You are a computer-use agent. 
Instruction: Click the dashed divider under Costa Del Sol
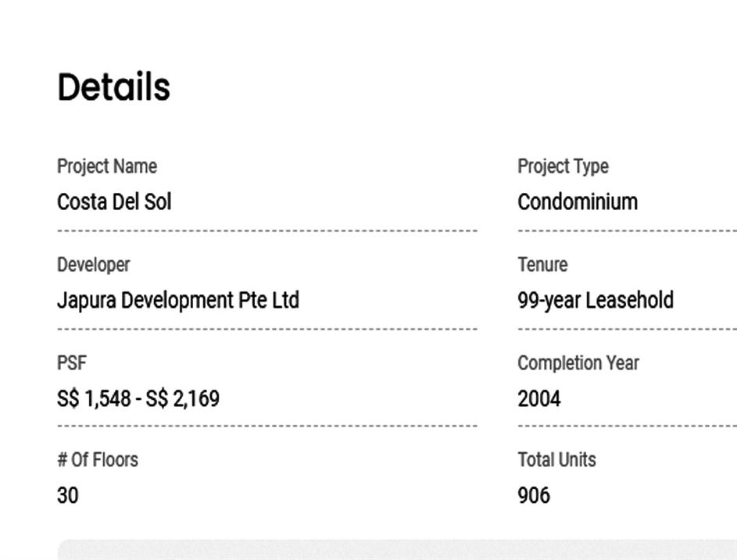point(267,231)
